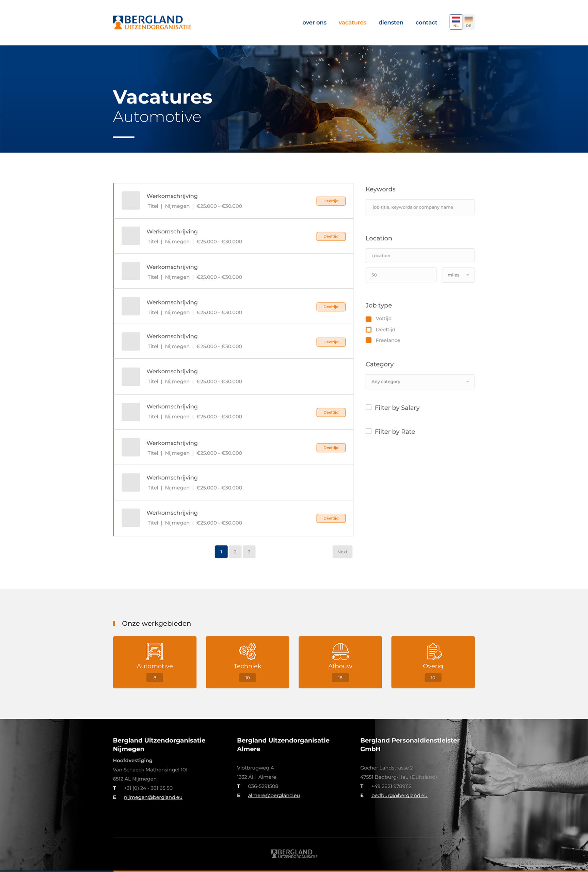
Task: Enable the Deeltijd job type checkbox
Action: [369, 330]
